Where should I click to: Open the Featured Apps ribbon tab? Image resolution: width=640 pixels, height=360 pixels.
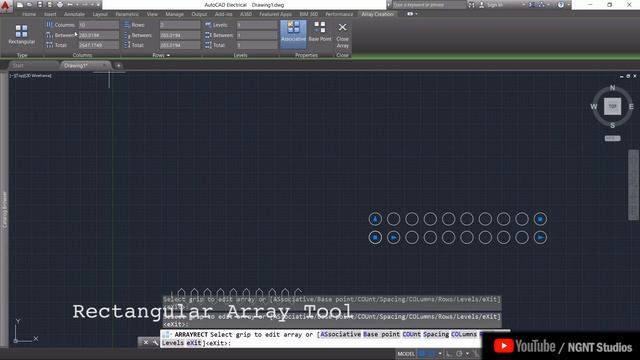pos(276,14)
